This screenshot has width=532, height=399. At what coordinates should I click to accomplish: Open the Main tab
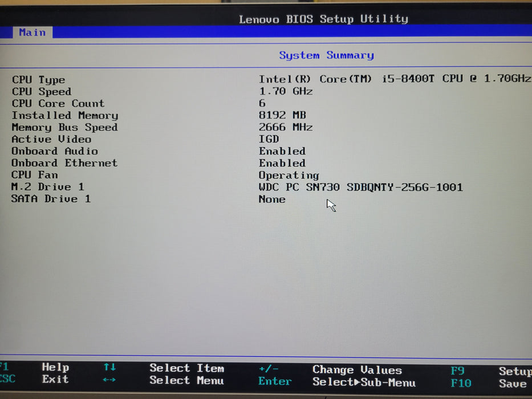click(33, 32)
